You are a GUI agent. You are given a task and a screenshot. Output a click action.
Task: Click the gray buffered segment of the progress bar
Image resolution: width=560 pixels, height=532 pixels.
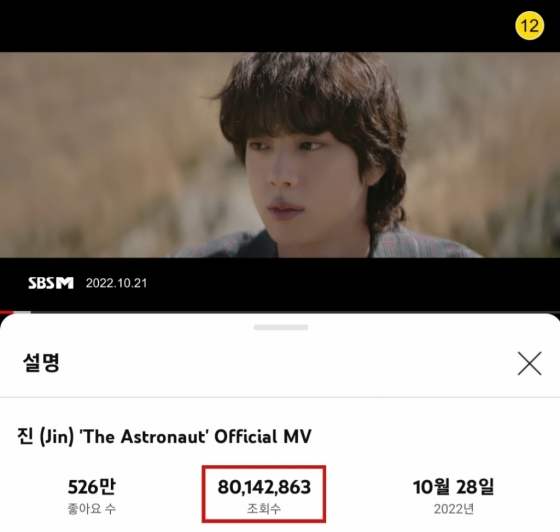click(x=22, y=312)
